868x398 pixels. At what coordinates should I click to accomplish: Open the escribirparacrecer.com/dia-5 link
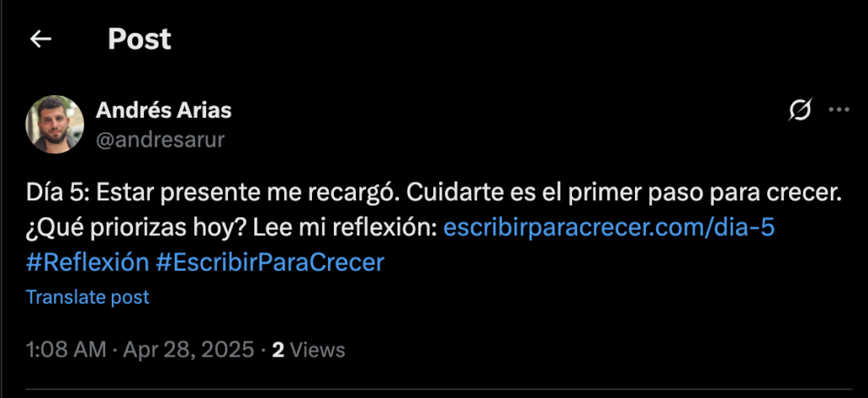[609, 228]
